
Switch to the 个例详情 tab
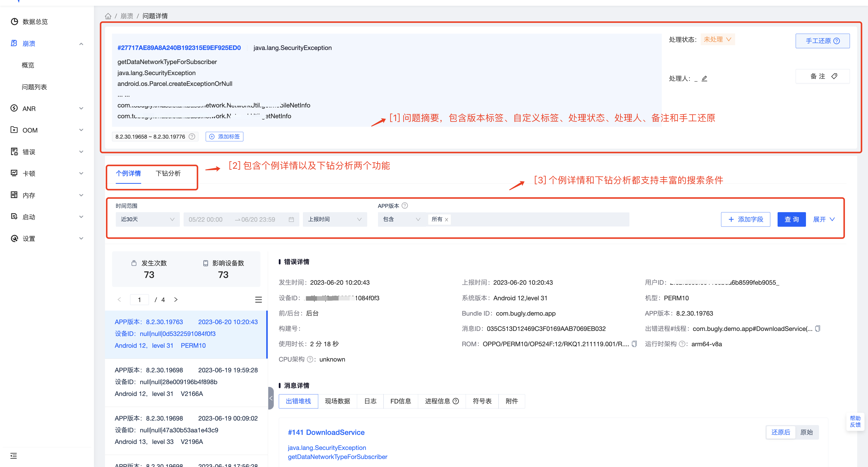pyautogui.click(x=128, y=173)
